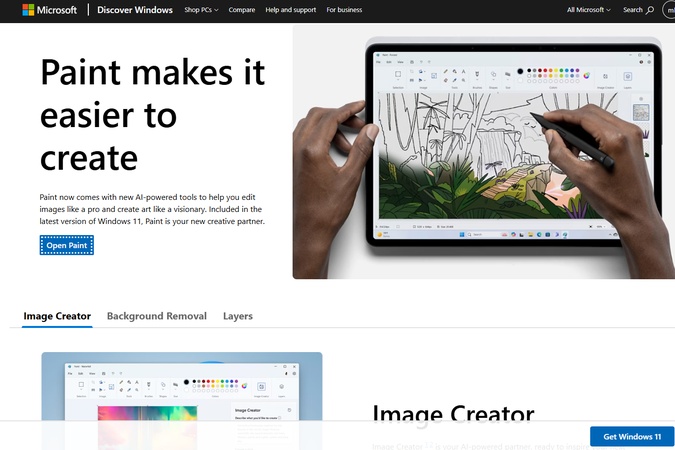This screenshot has width=675, height=450.
Task: Click the large "Image Creator" section heading
Action: (453, 413)
